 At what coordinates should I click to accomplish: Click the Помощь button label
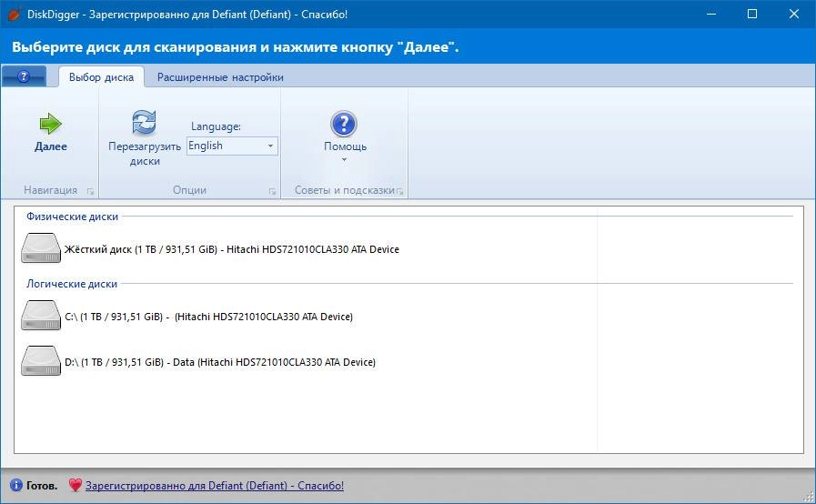[345, 146]
